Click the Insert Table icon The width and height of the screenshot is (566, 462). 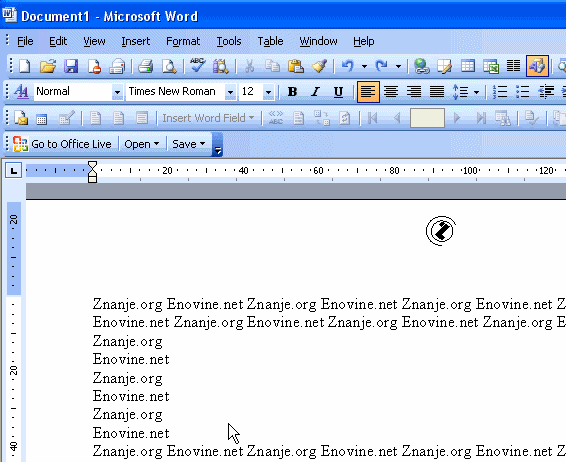[467, 66]
